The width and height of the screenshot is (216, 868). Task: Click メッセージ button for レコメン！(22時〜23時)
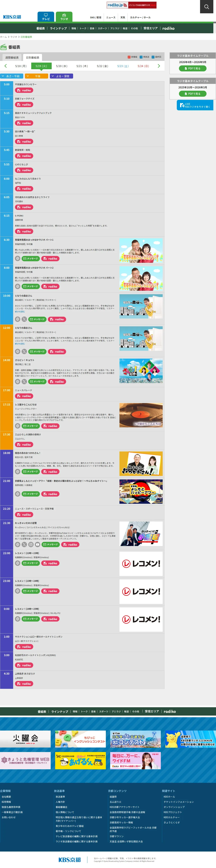pos(31,563)
